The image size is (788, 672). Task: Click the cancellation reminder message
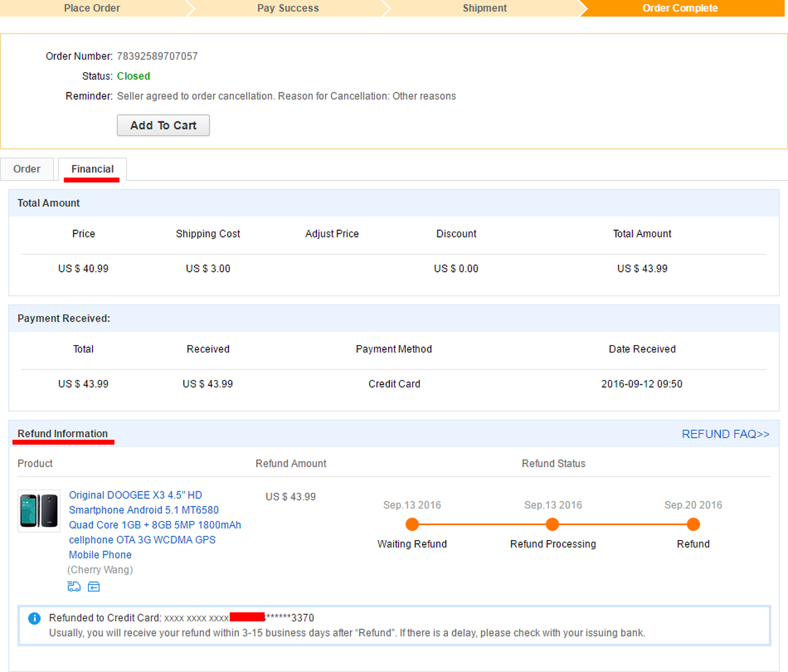click(x=286, y=96)
